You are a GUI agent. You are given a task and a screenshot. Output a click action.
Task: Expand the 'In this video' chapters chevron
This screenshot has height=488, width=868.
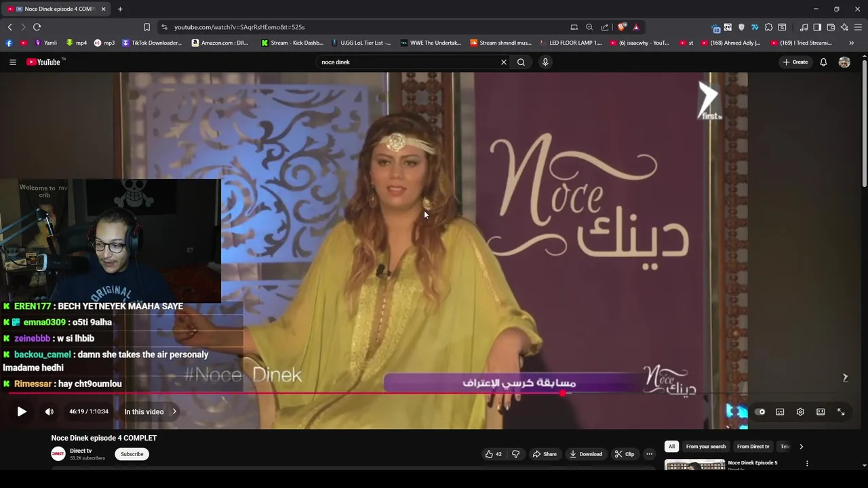pyautogui.click(x=174, y=411)
